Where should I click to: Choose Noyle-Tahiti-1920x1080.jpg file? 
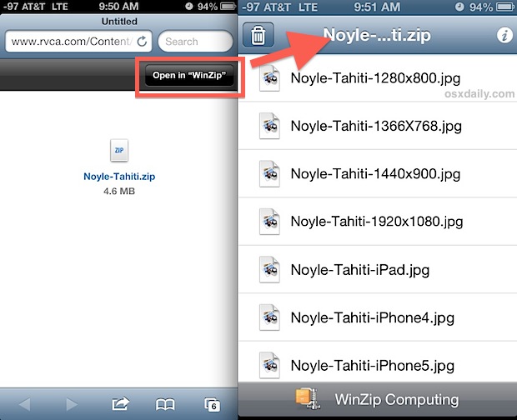[376, 222]
